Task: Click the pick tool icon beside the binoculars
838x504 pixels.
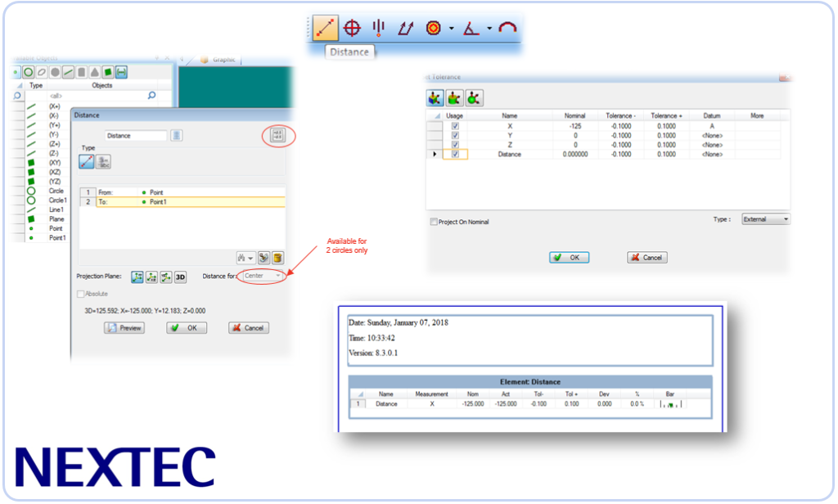Action: 264,259
